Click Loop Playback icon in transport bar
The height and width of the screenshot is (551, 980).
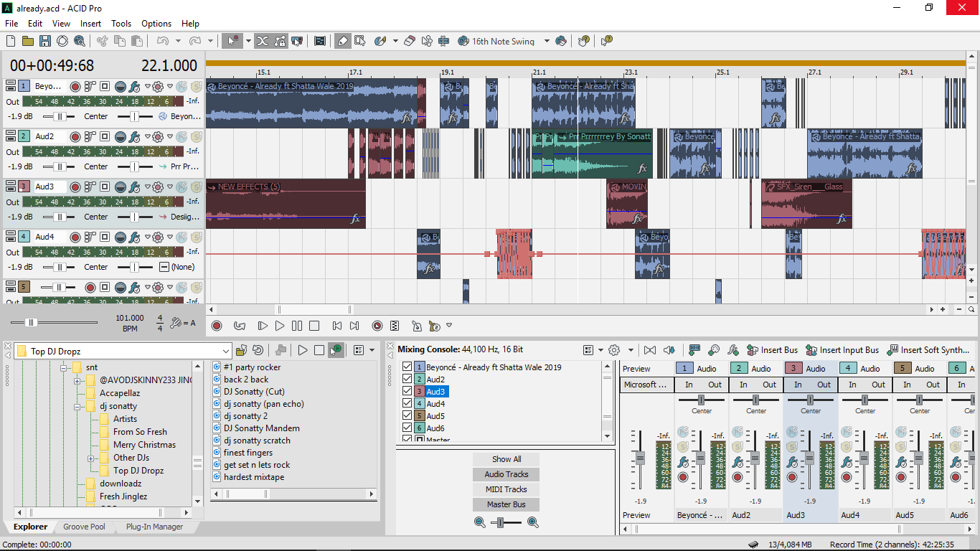pos(240,326)
